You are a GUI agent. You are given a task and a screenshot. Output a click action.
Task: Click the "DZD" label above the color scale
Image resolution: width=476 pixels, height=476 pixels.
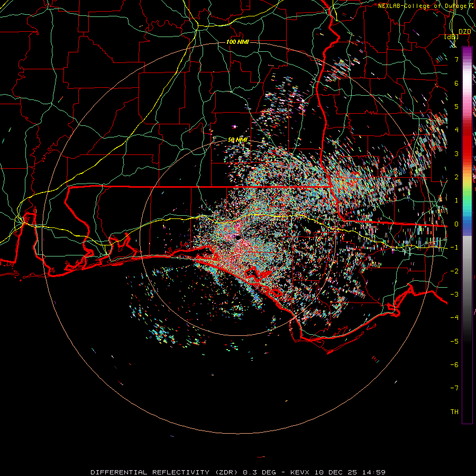pos(465,32)
